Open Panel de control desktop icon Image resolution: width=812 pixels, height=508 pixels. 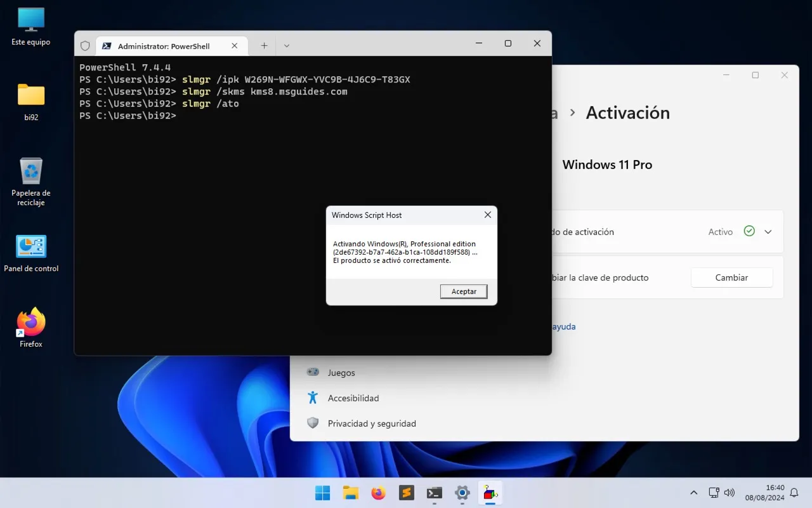pyautogui.click(x=31, y=253)
